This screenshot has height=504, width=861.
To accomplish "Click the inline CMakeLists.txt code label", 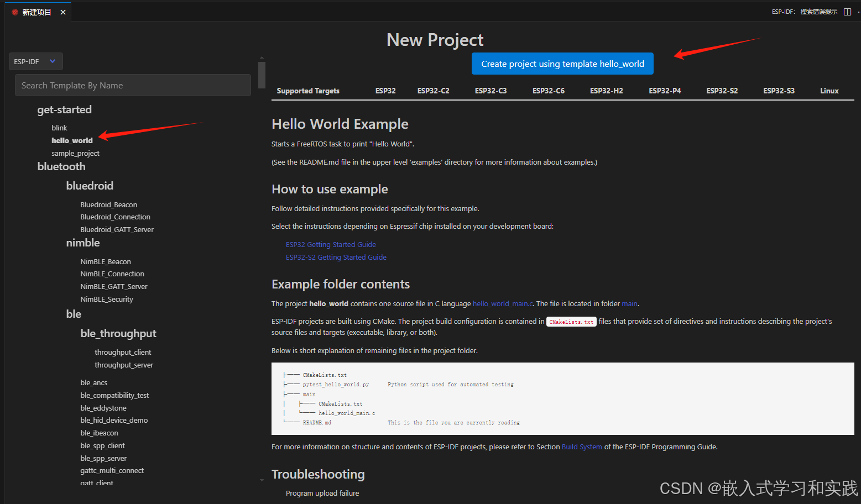I will [x=571, y=322].
